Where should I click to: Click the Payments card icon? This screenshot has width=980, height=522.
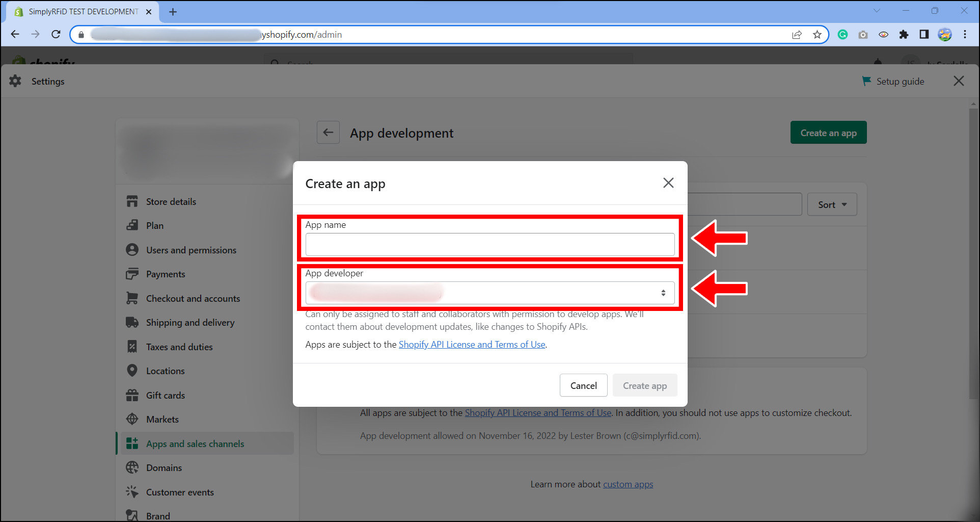132,274
